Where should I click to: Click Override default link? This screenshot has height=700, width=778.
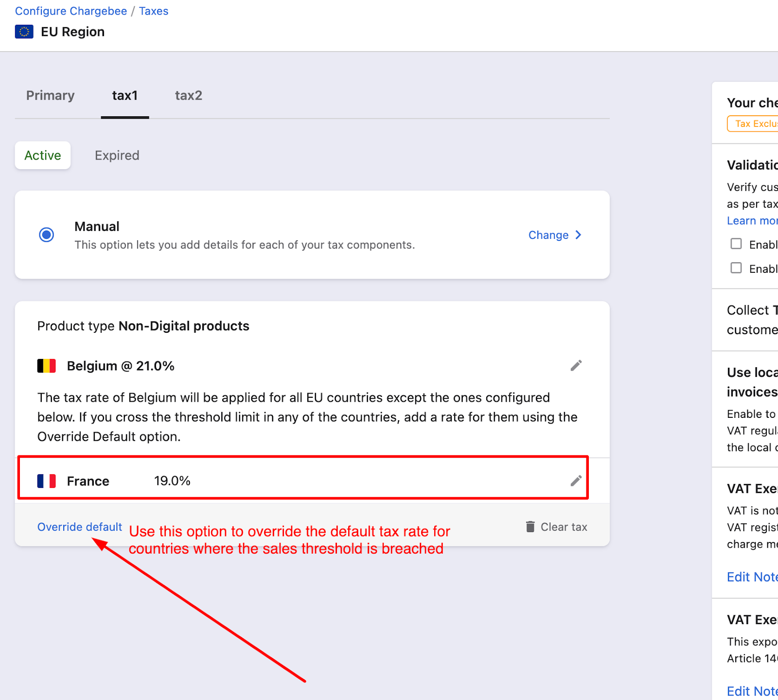pos(80,527)
